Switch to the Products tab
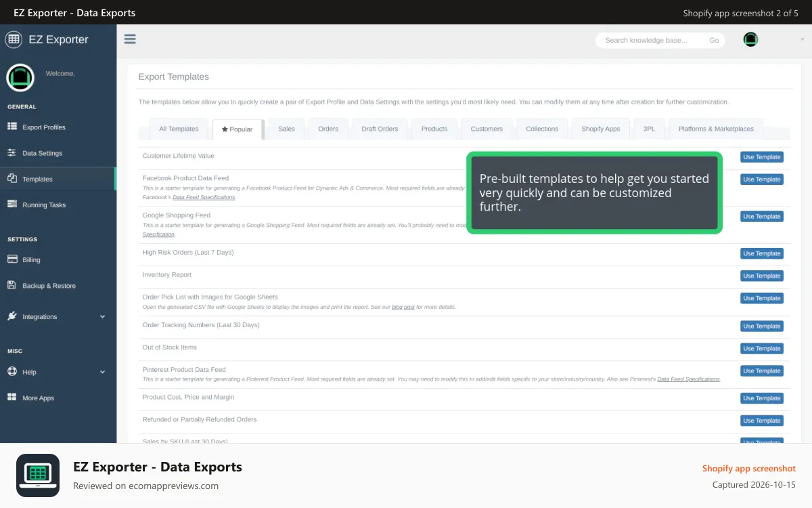The height and width of the screenshot is (508, 812). click(x=434, y=129)
